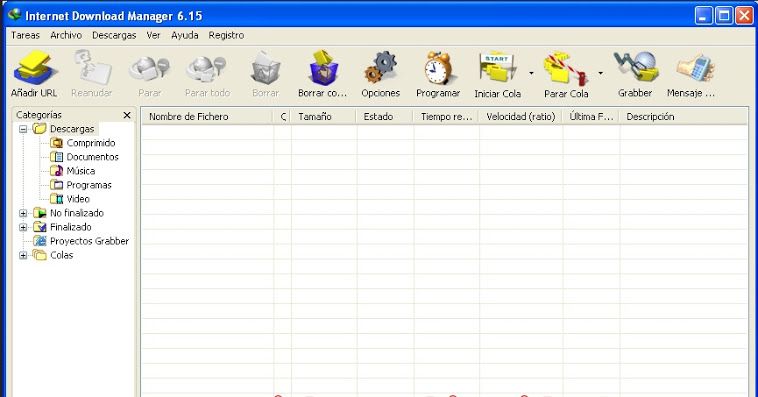Screen dimensions: 758x397
Task: Sort by Descripción column header
Action: pos(684,117)
